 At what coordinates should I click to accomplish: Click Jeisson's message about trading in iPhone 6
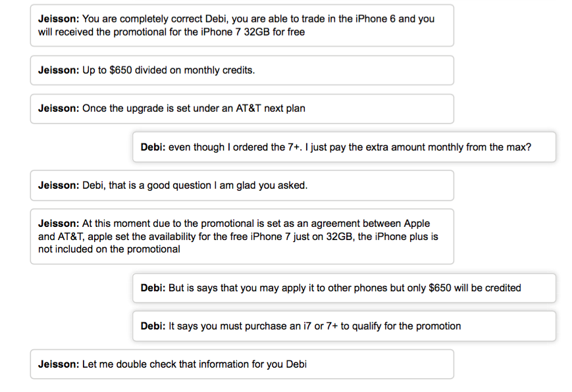click(x=242, y=26)
